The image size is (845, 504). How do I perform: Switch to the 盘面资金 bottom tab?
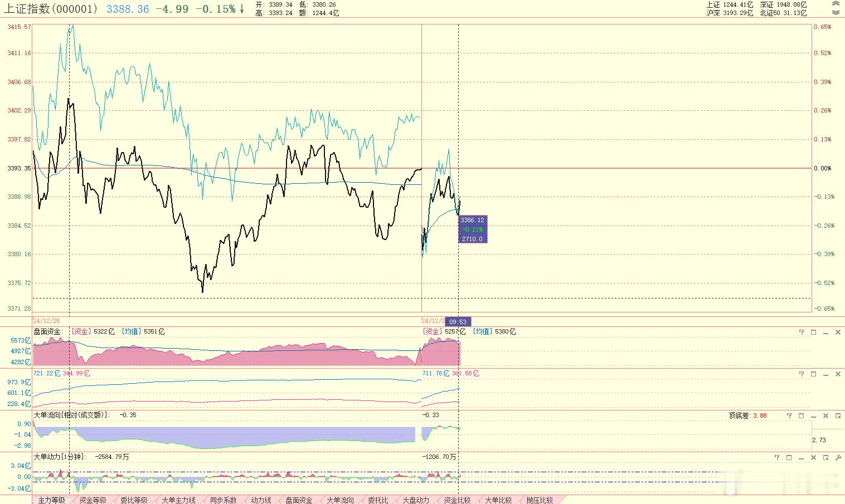(x=299, y=500)
